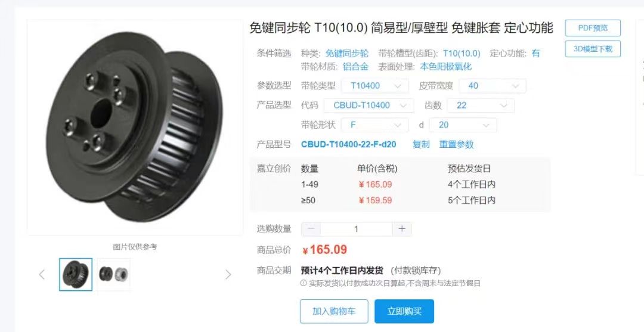Click the PDF预览 button
The width and height of the screenshot is (644, 332).
pos(593,29)
